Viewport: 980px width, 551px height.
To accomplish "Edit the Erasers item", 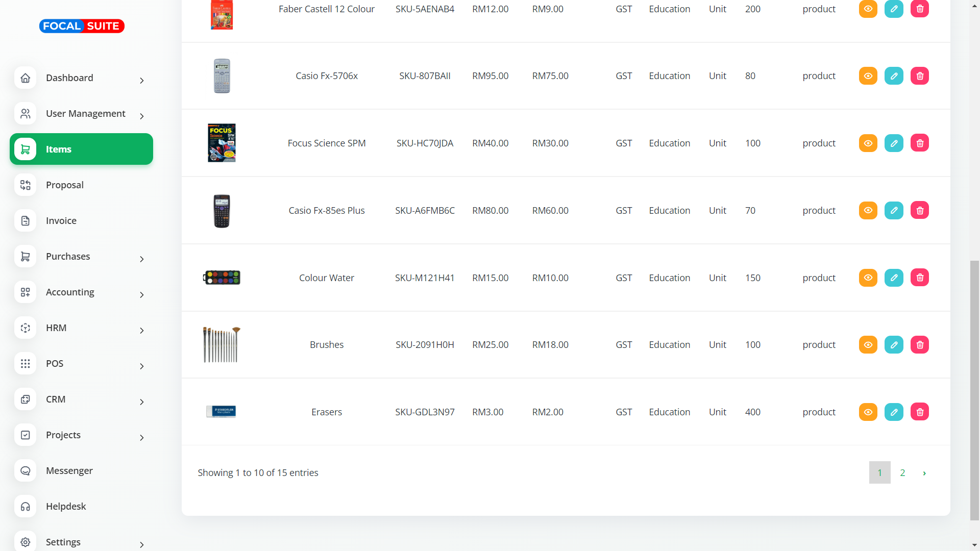I will (x=894, y=412).
